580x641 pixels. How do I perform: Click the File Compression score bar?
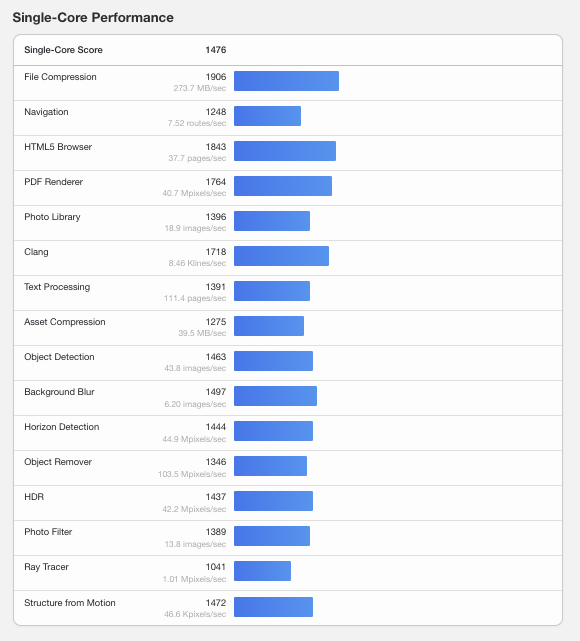(x=286, y=81)
